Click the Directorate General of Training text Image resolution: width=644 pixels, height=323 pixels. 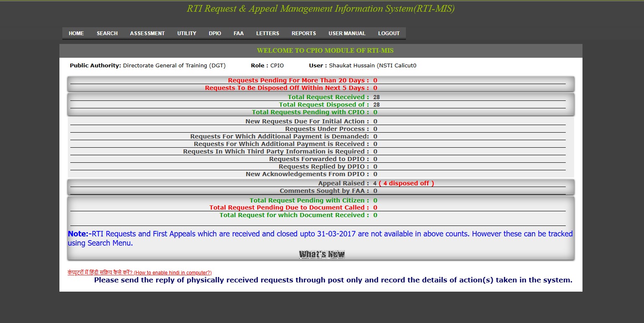click(x=174, y=66)
